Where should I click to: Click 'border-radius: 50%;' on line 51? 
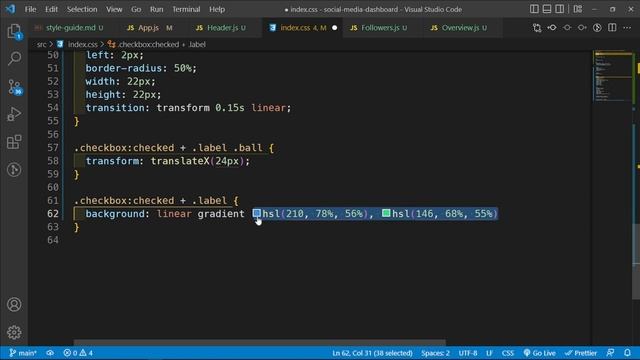click(x=141, y=68)
